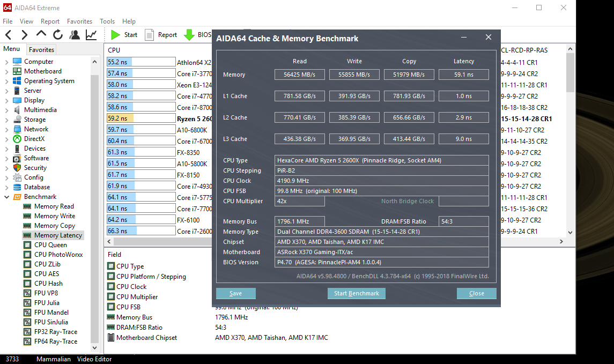Open the Favorites menu

tap(79, 21)
